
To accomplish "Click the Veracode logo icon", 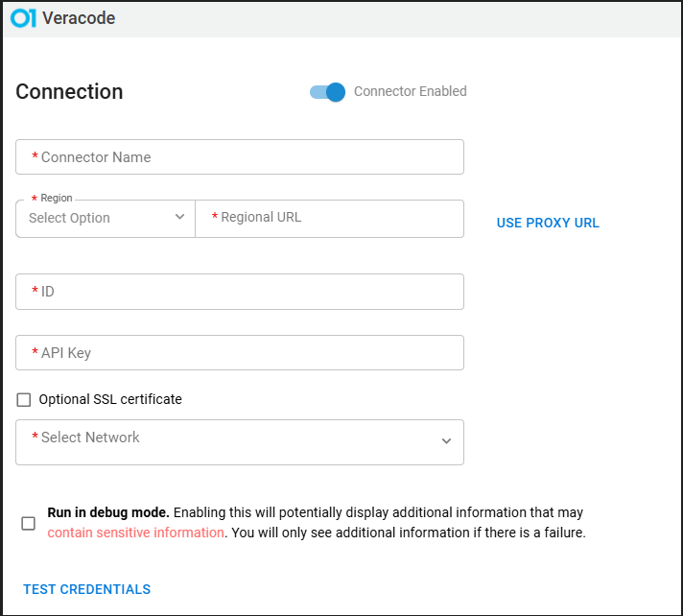I will (23, 18).
